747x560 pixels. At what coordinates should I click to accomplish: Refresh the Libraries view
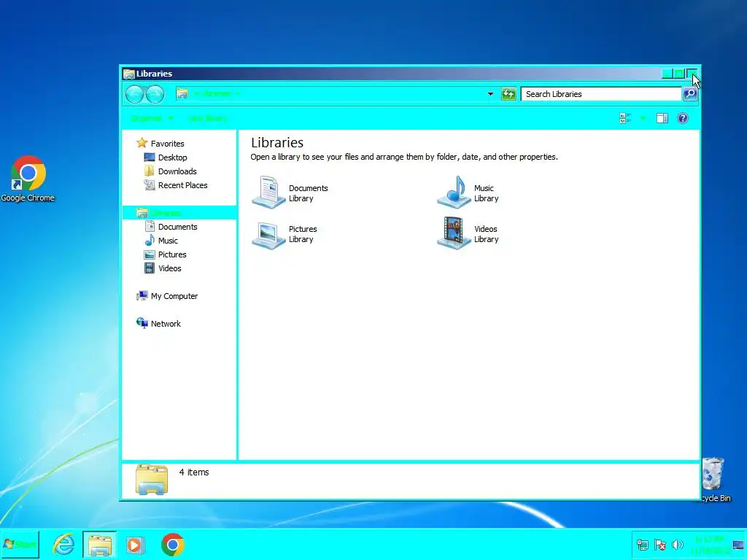tap(508, 94)
